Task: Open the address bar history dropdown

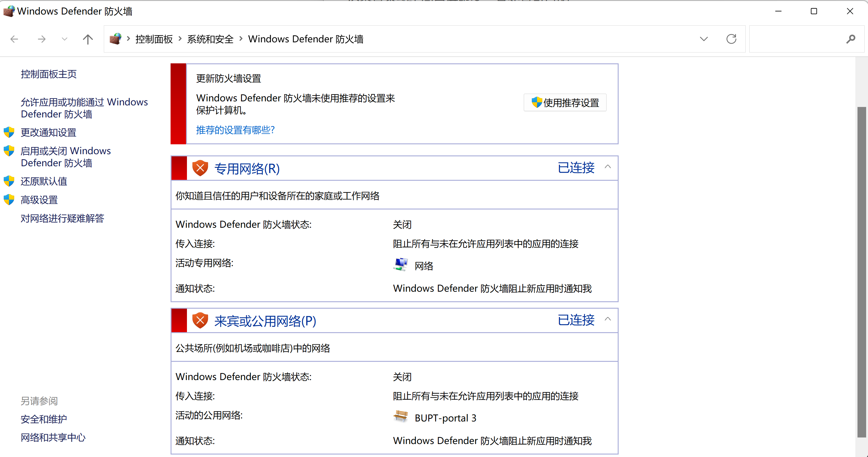Action: [704, 39]
